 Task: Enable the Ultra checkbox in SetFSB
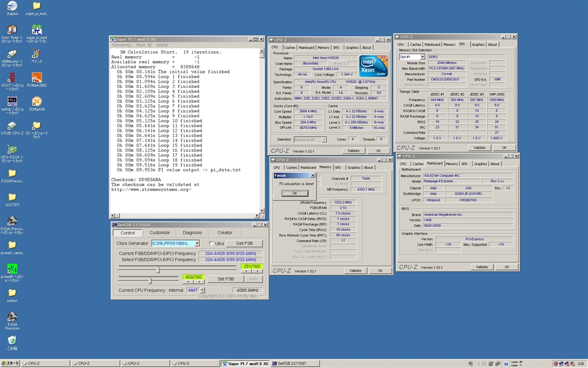pyautogui.click(x=211, y=244)
